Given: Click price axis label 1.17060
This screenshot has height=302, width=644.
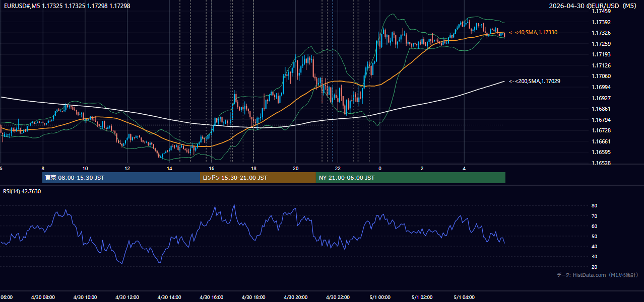Looking at the screenshot, I should click(601, 76).
